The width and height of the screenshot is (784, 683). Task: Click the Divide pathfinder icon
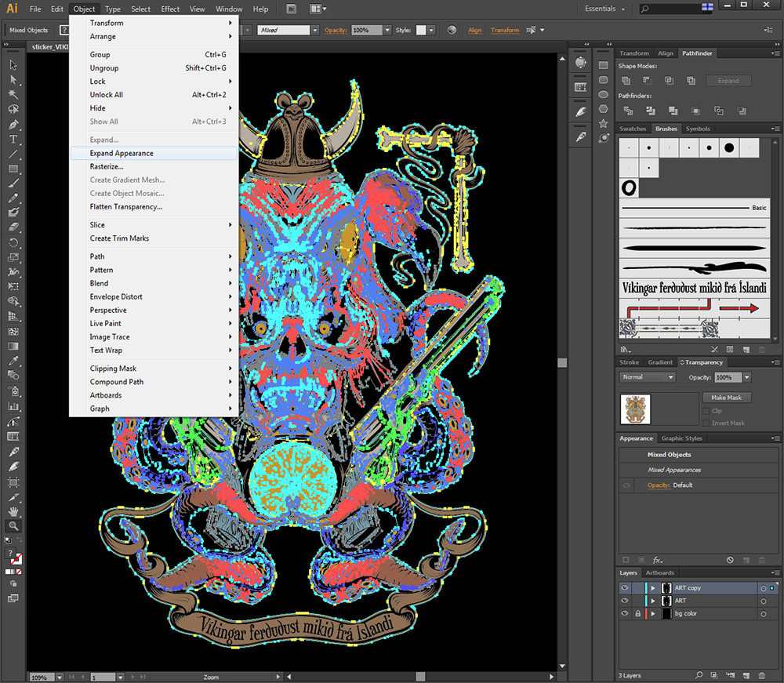pos(628,111)
